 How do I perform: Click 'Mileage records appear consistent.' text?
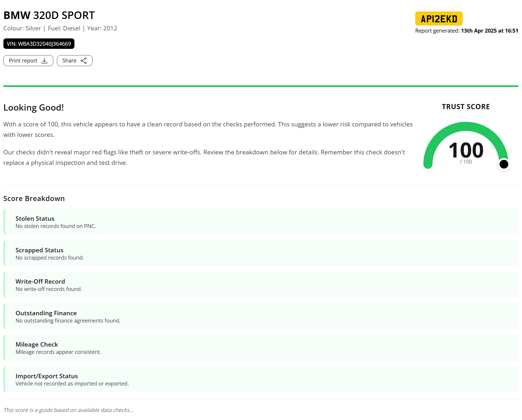[58, 352]
